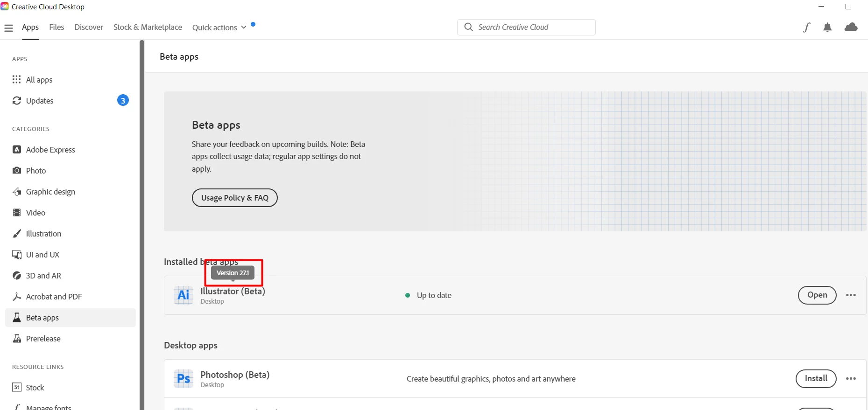Open the Illustration category
Viewport: 868px width, 410px height.
71,234
